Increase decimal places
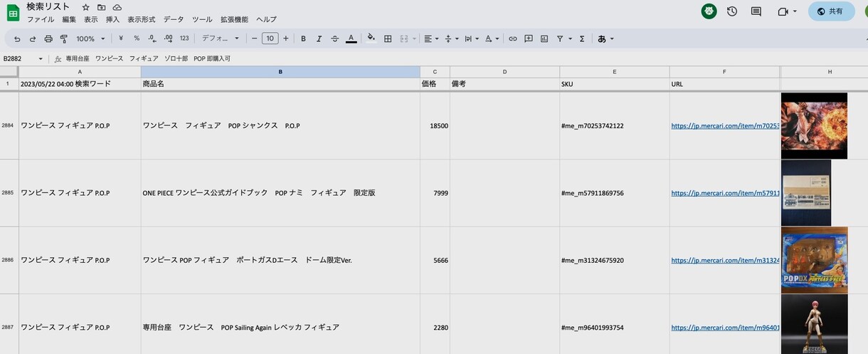The width and height of the screenshot is (868, 354). (x=168, y=38)
